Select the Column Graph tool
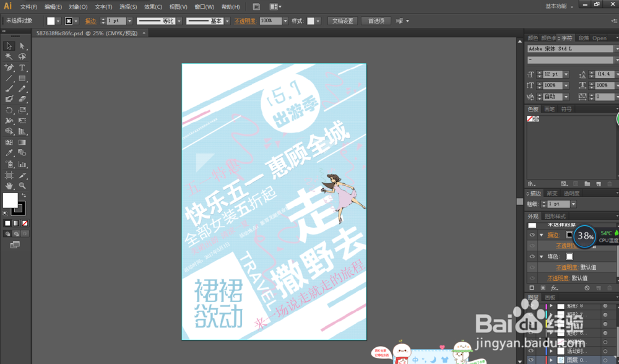This screenshot has width=619, height=364. pyautogui.click(x=22, y=164)
